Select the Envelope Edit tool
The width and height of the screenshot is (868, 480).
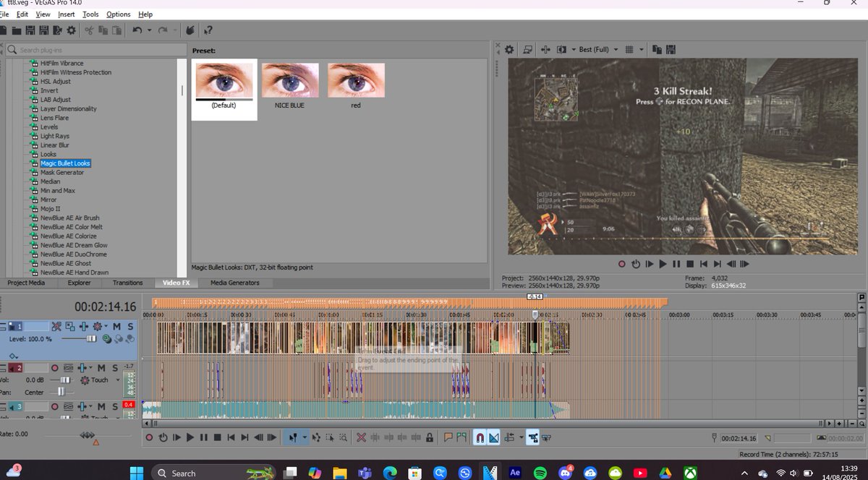(316, 437)
